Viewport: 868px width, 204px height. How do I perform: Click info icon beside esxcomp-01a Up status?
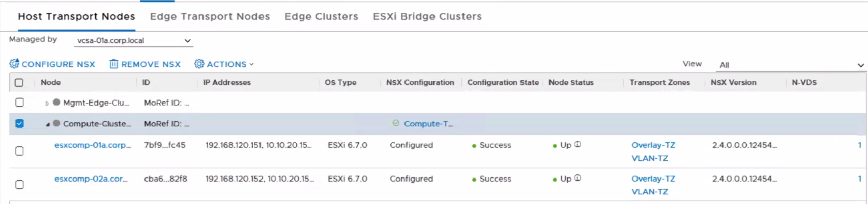click(x=577, y=144)
